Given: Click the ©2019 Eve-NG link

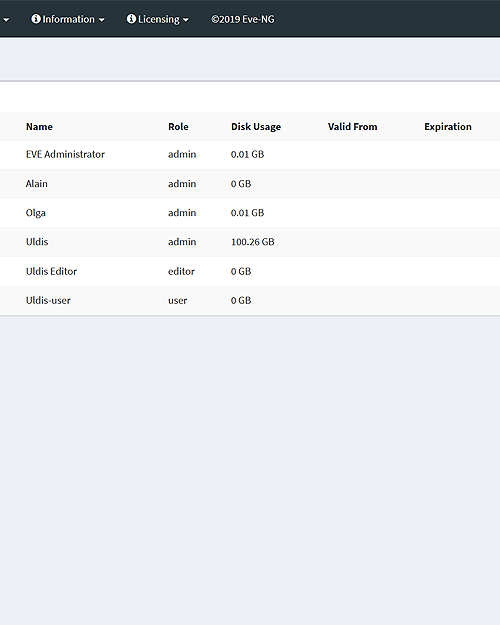Looking at the screenshot, I should (x=242, y=19).
